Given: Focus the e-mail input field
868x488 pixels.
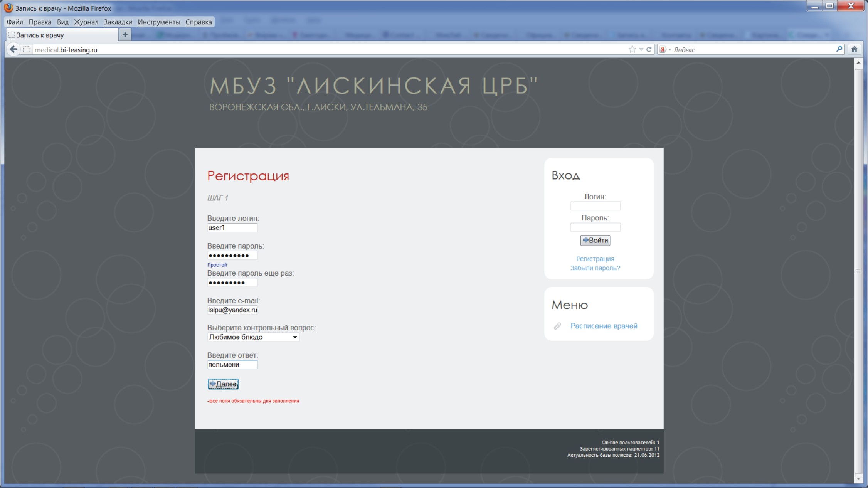Looking at the screenshot, I should [232, 310].
